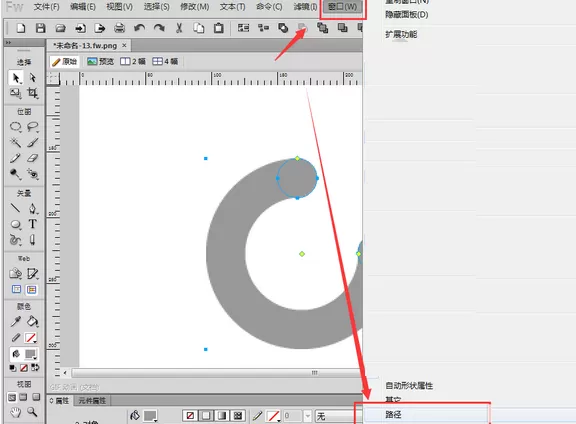Select the Freeform tool
Screen dimensions: 576x424
15,240
